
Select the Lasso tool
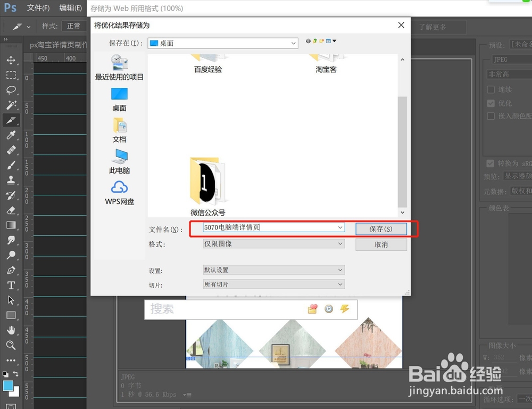pyautogui.click(x=11, y=90)
